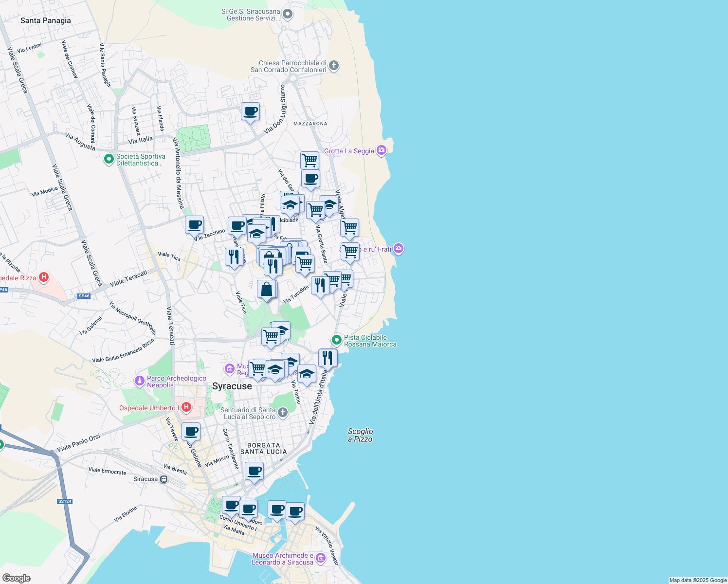Open the restaurant marker on Via Tucidide
The width and height of the screenshot is (728, 584).
coord(320,286)
